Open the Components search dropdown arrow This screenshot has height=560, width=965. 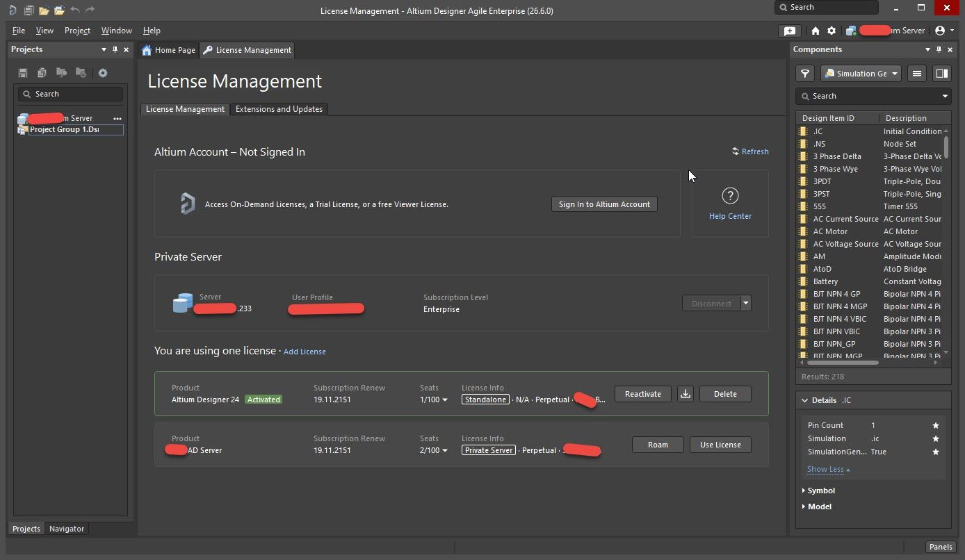pos(945,96)
